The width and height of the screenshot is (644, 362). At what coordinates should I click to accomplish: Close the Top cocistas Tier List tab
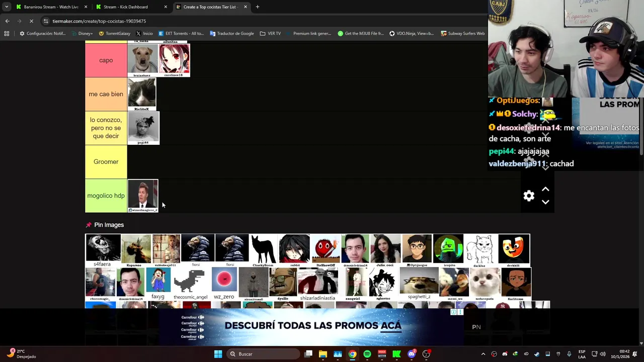pyautogui.click(x=246, y=7)
